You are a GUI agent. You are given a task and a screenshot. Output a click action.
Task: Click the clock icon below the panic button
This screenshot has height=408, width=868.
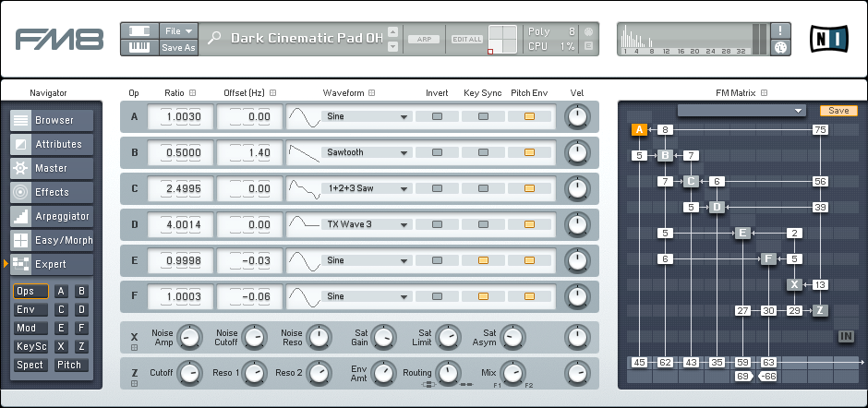(780, 48)
